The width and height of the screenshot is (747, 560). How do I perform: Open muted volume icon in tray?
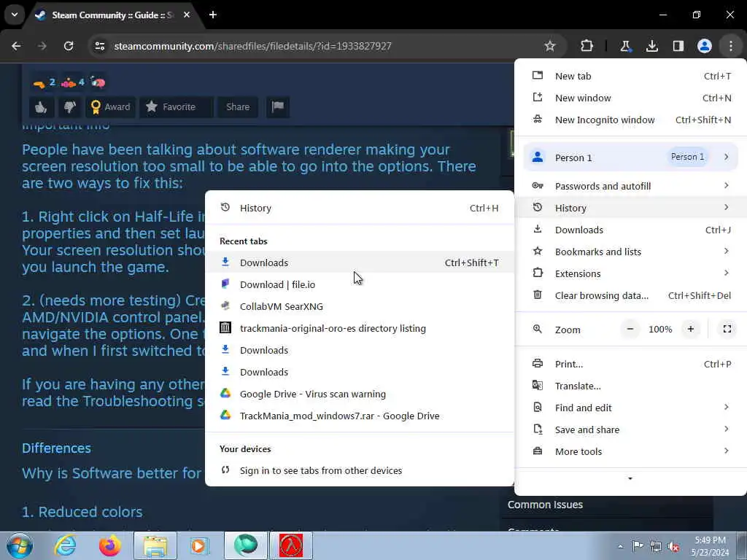(x=673, y=546)
